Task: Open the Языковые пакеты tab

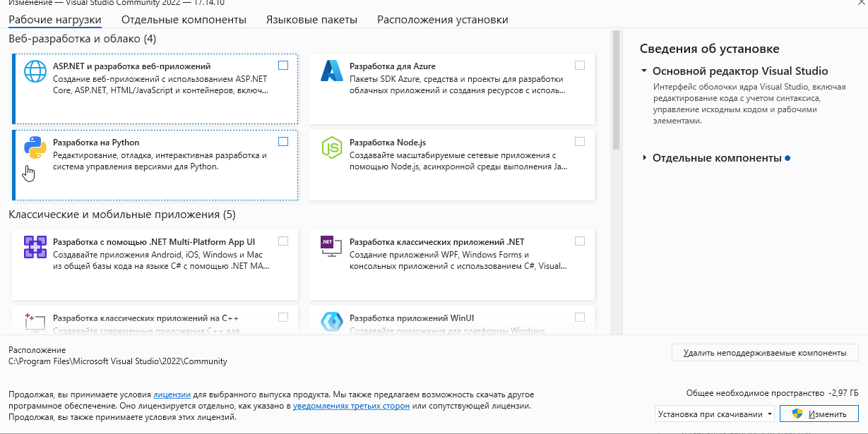Action: [311, 20]
